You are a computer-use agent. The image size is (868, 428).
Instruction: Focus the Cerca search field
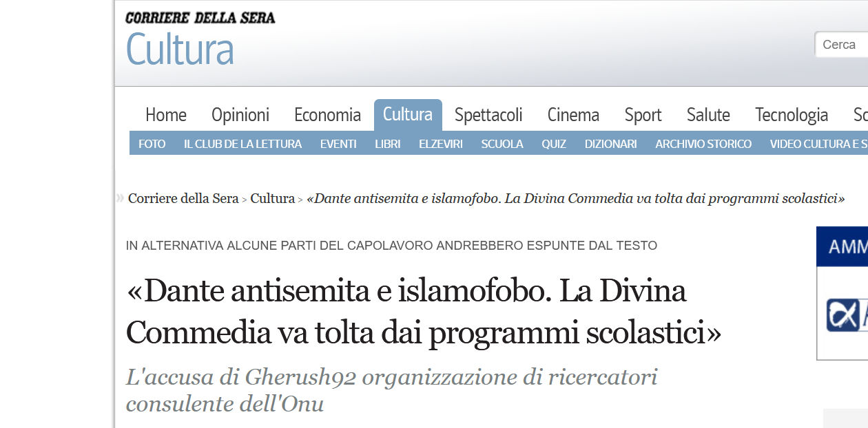coord(842,45)
